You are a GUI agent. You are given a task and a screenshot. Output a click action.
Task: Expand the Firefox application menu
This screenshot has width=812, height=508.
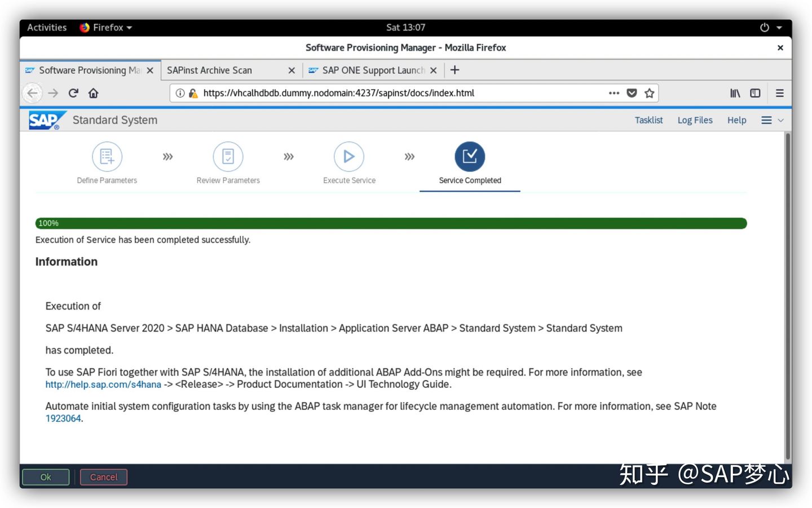click(106, 27)
